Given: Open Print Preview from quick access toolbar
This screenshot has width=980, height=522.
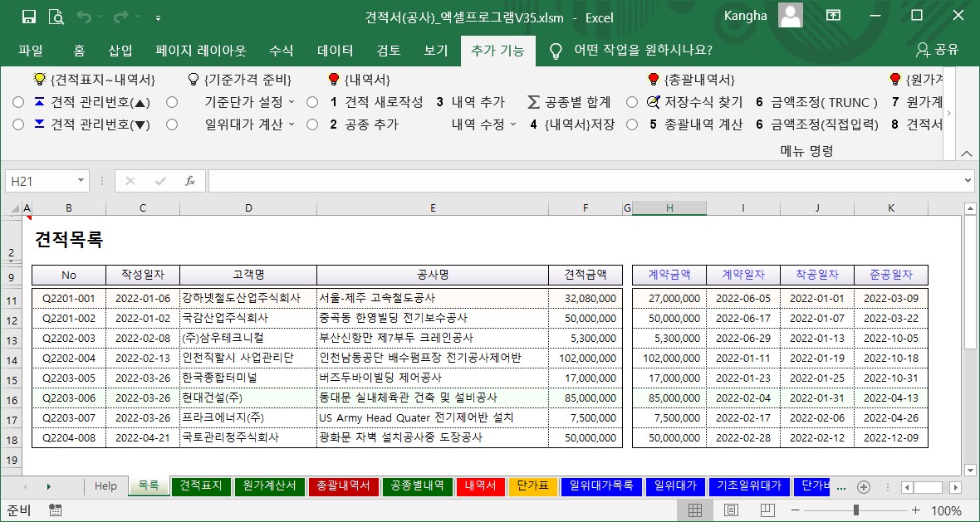Looking at the screenshot, I should coord(56,17).
